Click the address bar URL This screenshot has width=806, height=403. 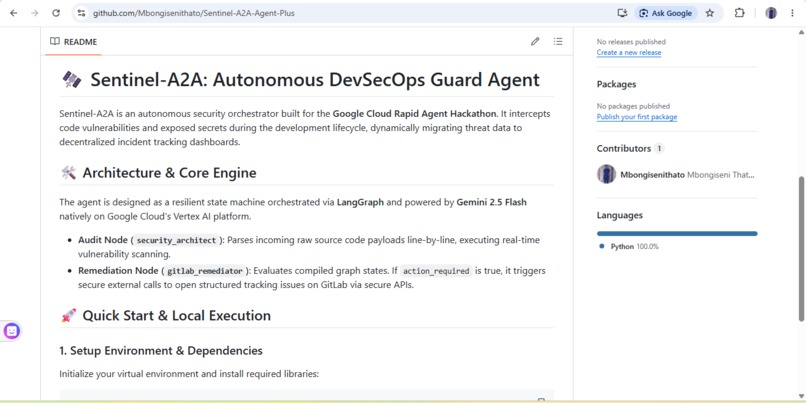click(194, 13)
